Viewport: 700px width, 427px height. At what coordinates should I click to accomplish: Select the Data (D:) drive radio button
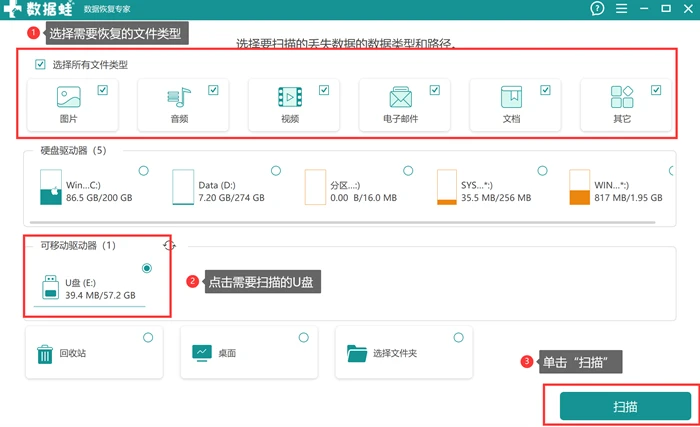coord(276,171)
